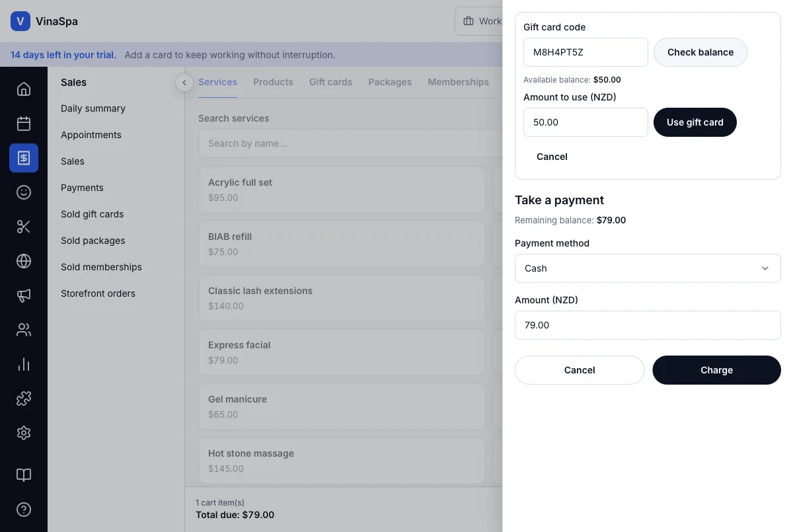Open the Online globe icon
Screen dimensions: 793x532
[x=24, y=261]
